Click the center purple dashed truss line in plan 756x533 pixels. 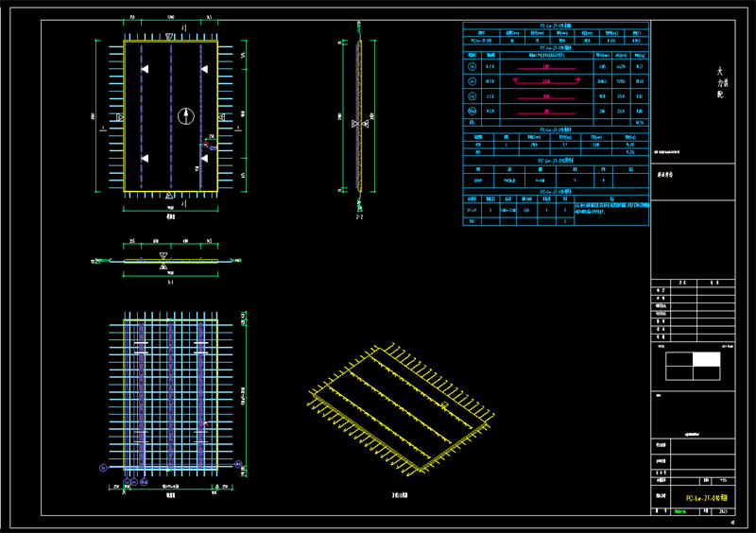tap(171, 116)
